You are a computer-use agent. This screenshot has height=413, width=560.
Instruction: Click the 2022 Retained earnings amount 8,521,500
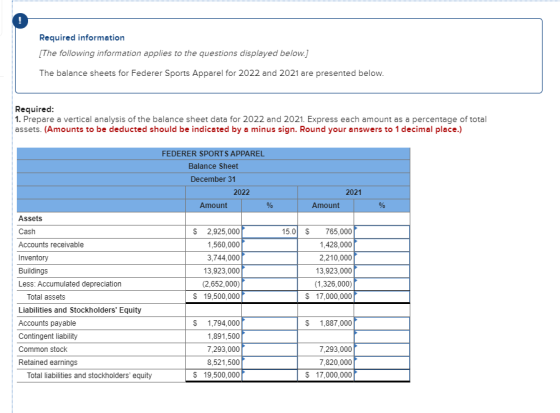click(x=223, y=362)
